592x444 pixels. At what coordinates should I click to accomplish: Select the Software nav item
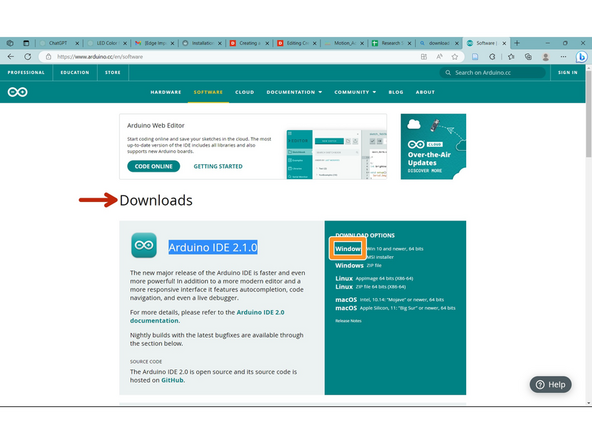[208, 92]
